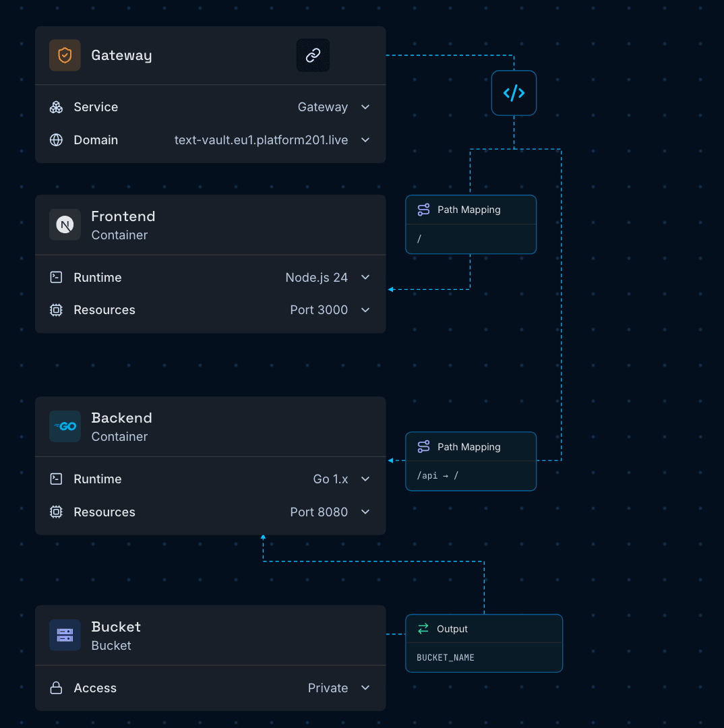Viewport: 724px width, 728px height.
Task: Click the Container subtitle under Frontend
Action: click(119, 235)
